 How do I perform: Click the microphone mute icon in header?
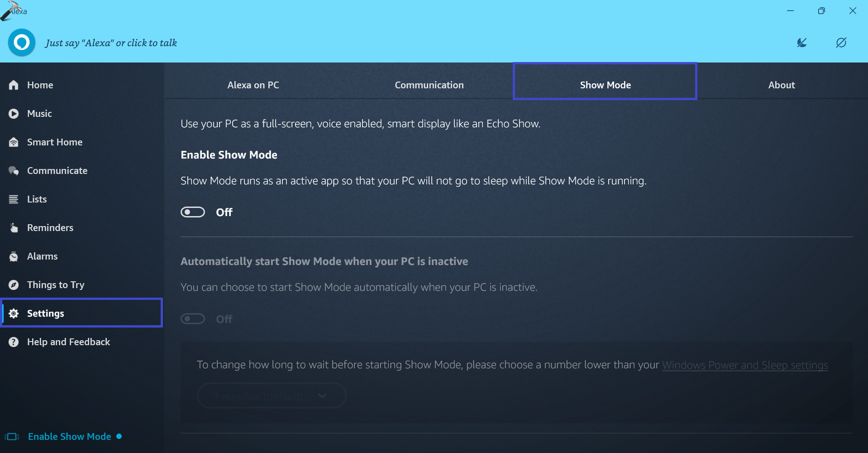tap(801, 43)
